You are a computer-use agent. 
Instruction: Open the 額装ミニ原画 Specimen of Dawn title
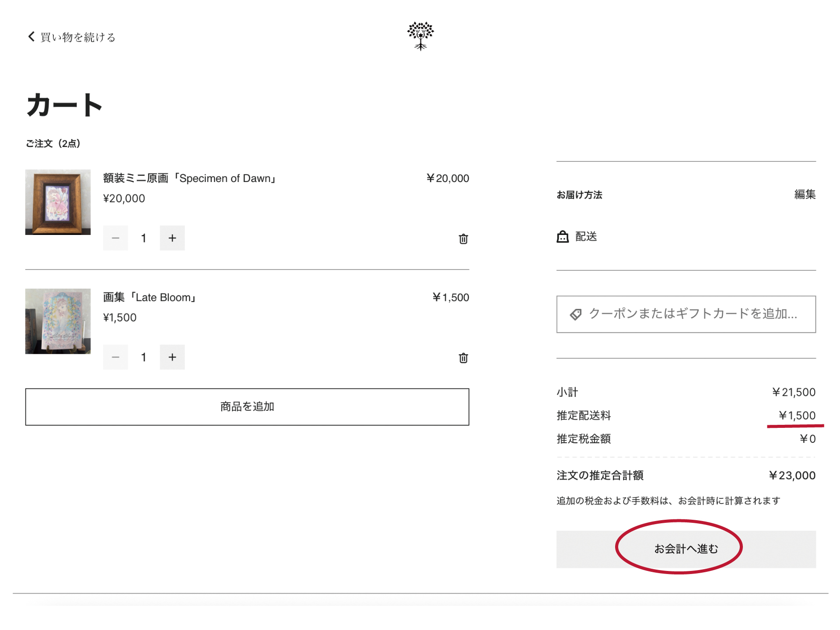click(190, 178)
